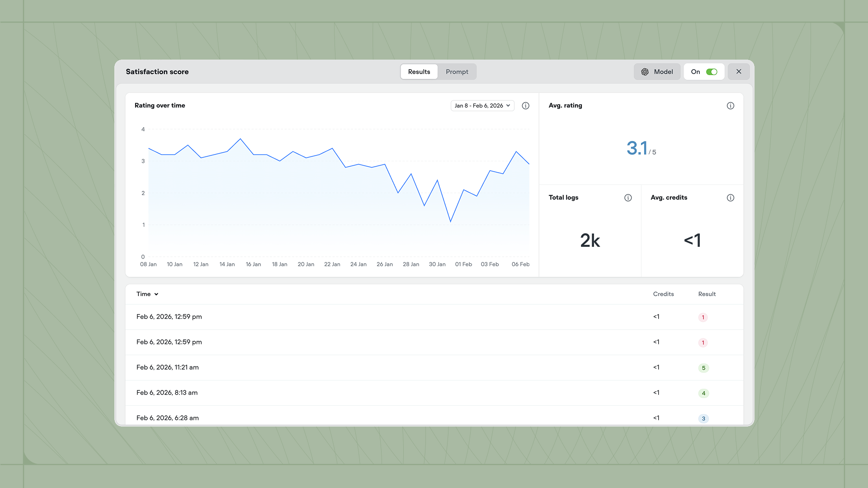Select the Results tab

[x=419, y=72]
